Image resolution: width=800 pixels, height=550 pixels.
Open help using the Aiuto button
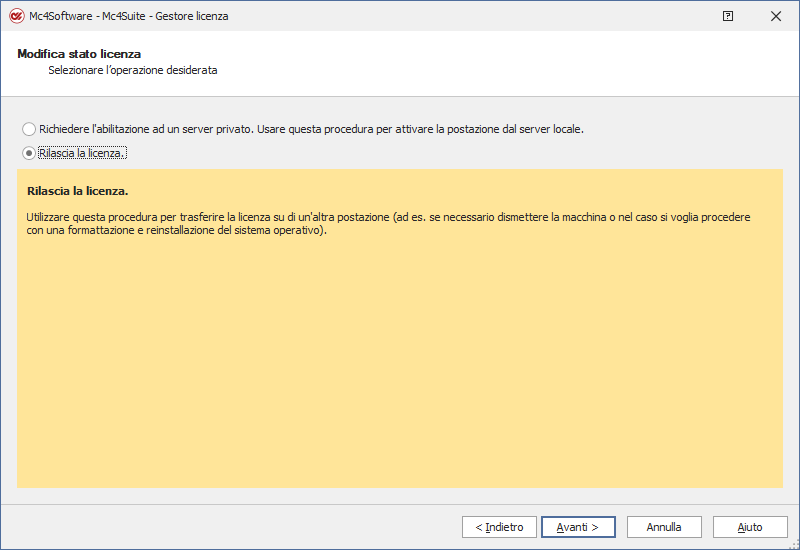(750, 527)
